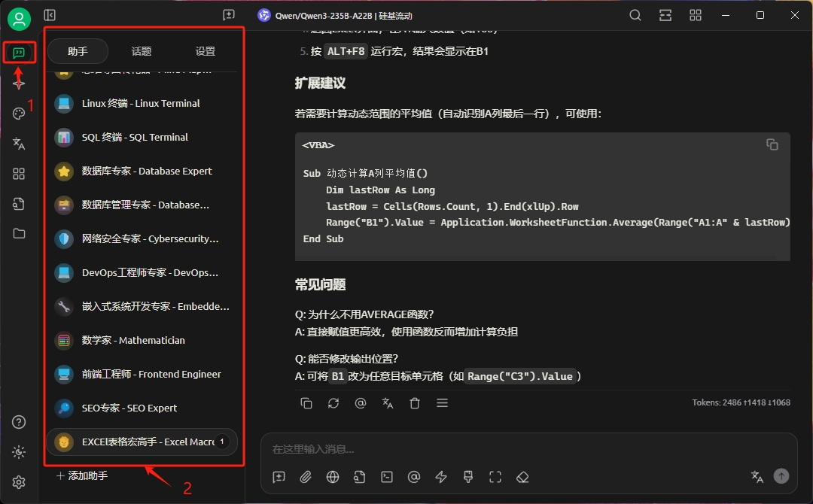Select the 前端工程师 Frontend Engineer assistant

[142, 374]
